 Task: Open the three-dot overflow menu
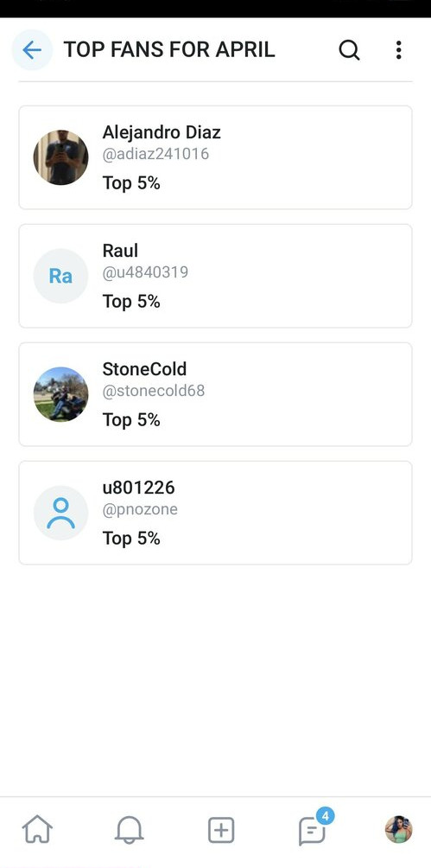[x=398, y=50]
